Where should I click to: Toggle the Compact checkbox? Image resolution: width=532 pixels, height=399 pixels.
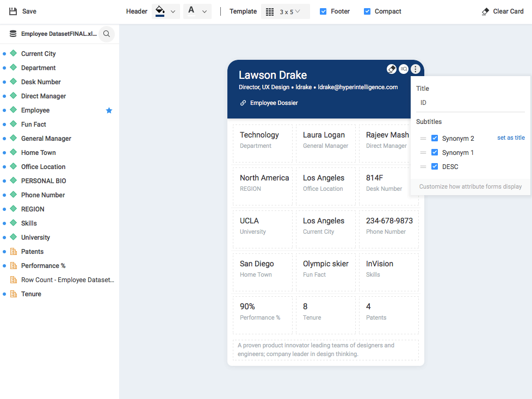367,11
